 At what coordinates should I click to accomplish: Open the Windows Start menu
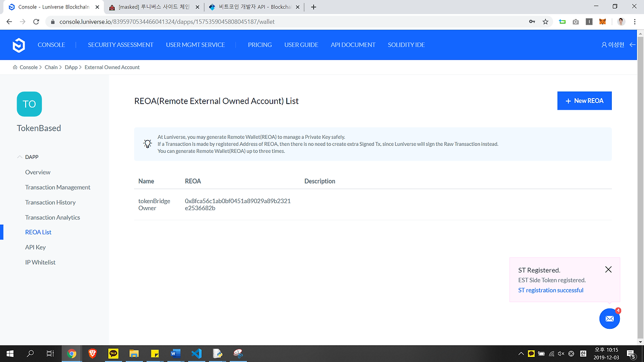pyautogui.click(x=10, y=354)
